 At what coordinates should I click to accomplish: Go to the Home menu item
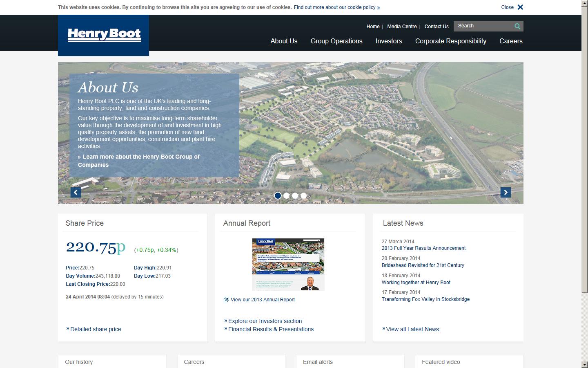373,26
